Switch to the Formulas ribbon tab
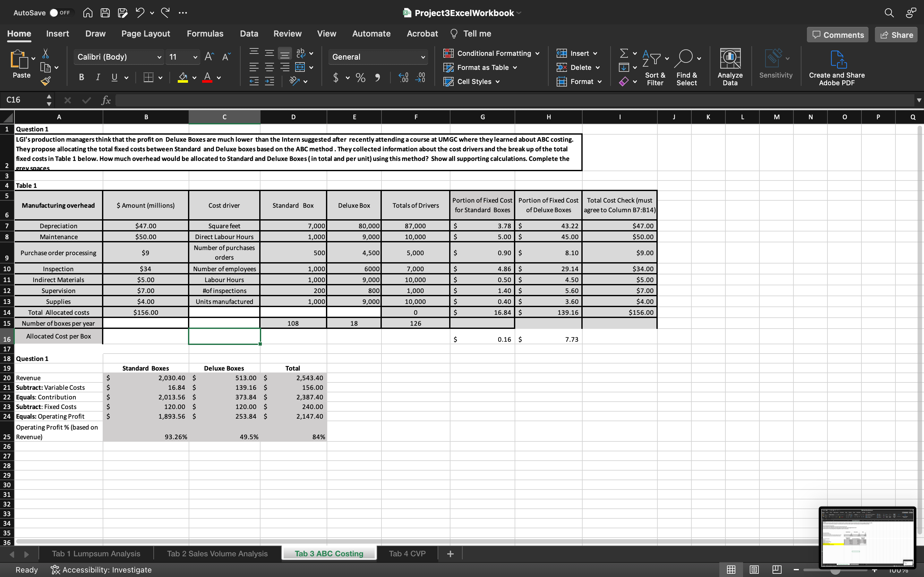This screenshot has width=924, height=577. click(205, 34)
